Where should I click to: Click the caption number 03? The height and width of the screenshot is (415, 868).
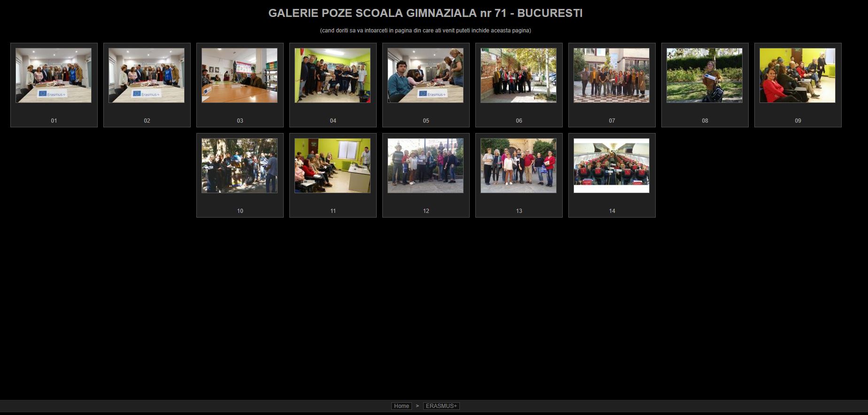click(240, 121)
